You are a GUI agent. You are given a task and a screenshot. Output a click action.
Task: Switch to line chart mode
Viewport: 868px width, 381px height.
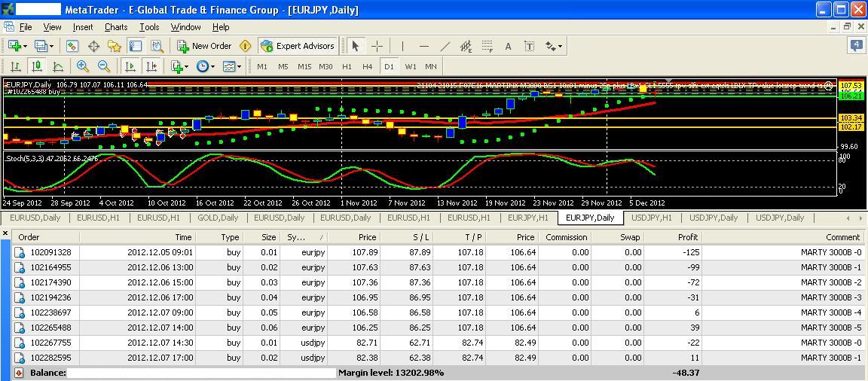[57, 66]
